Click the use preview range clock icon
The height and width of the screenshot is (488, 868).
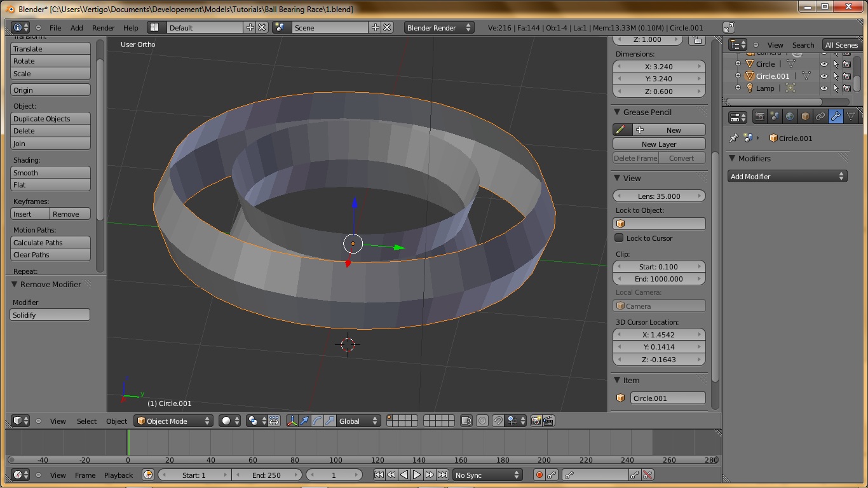[x=148, y=475]
